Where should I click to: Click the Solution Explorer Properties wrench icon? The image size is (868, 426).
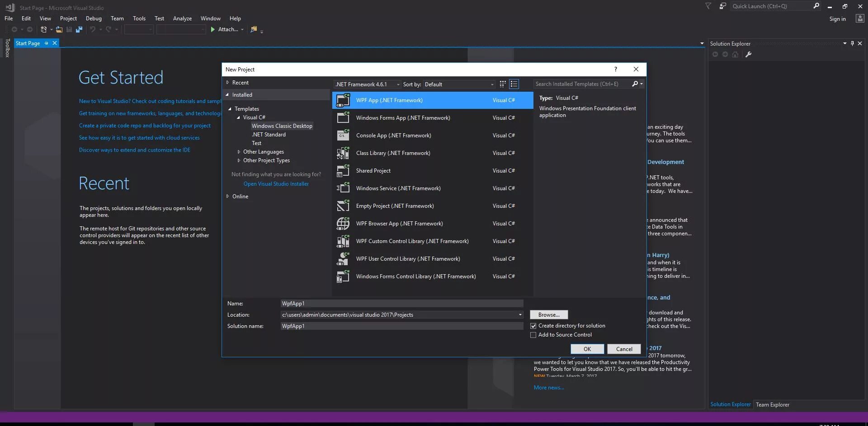coord(748,55)
